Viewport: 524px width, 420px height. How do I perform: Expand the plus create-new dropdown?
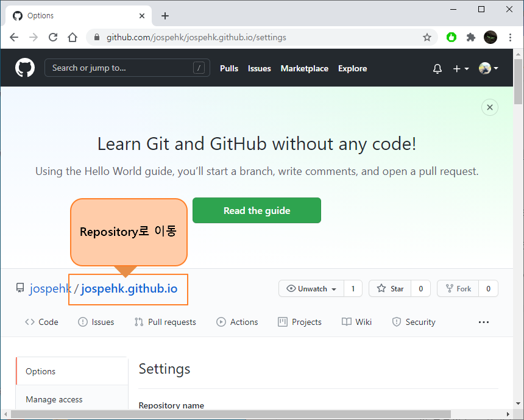[x=461, y=68]
